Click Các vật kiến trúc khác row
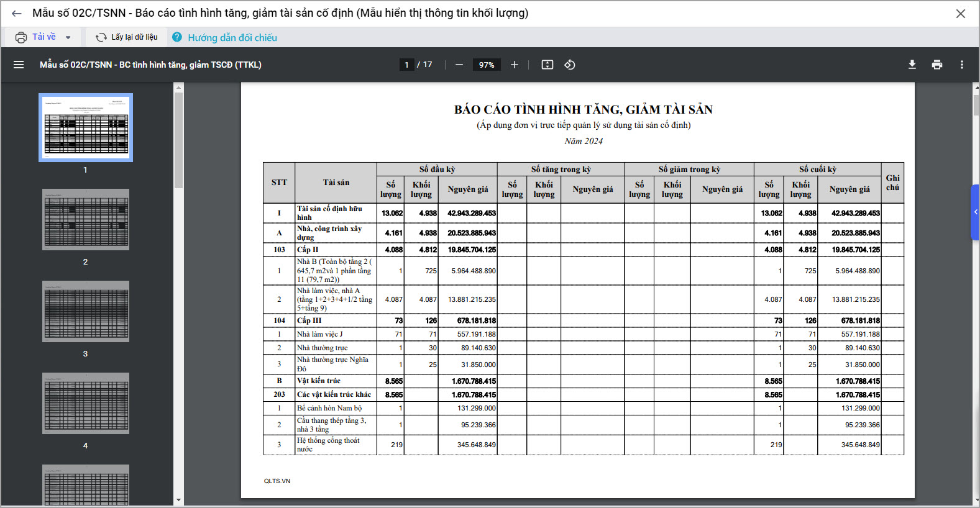 point(584,394)
